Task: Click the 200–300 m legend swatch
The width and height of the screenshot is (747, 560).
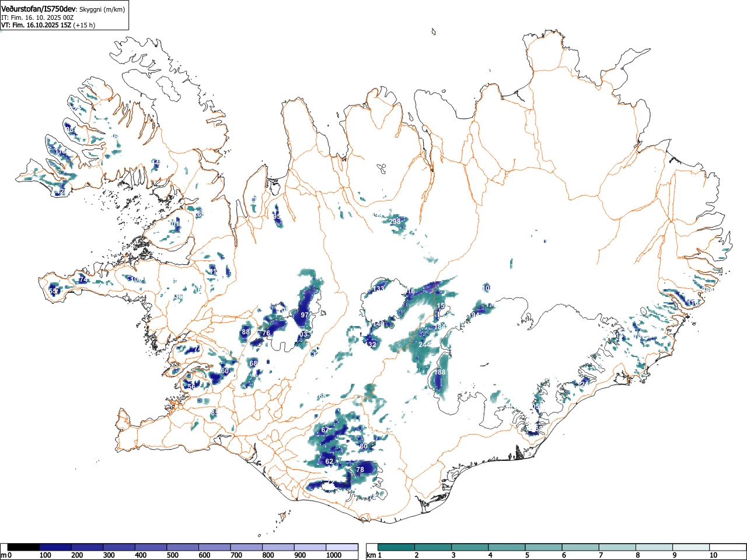Action: pos(88,547)
